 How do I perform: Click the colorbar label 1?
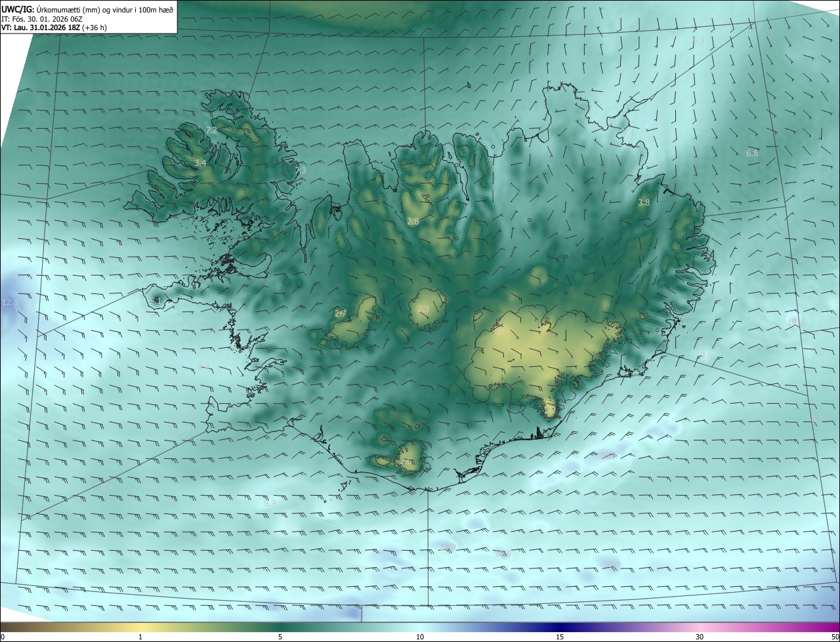140,637
